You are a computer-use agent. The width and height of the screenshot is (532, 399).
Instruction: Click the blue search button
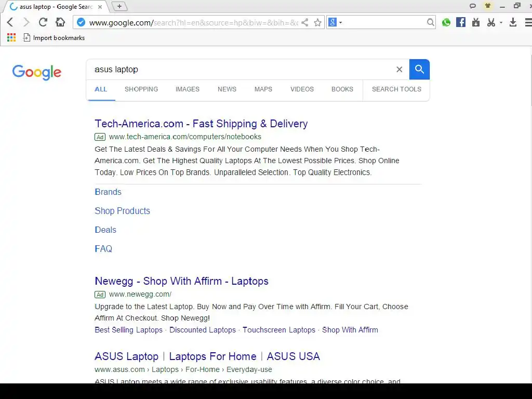coord(419,69)
